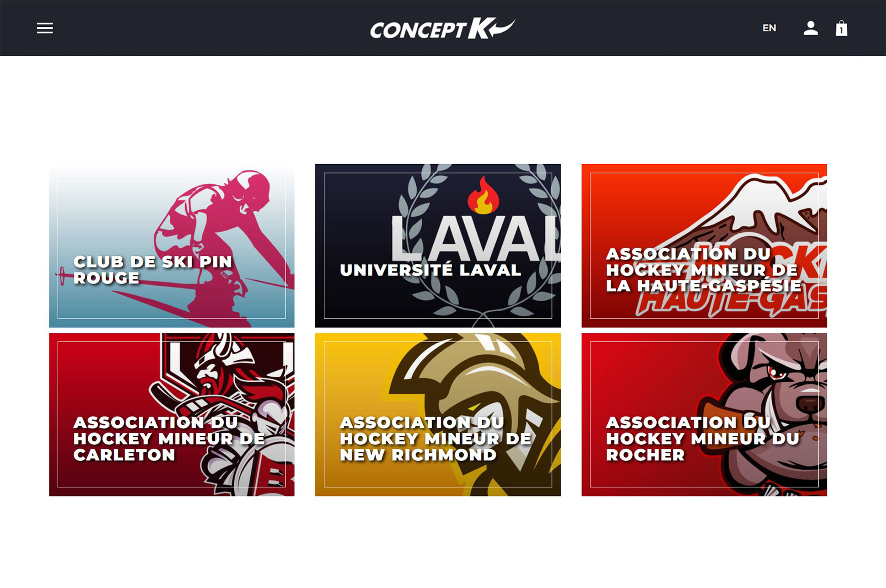Viewport: 886px width, 588px height.
Task: Open the Hockey Mineur de Carleton tile
Action: point(172,415)
